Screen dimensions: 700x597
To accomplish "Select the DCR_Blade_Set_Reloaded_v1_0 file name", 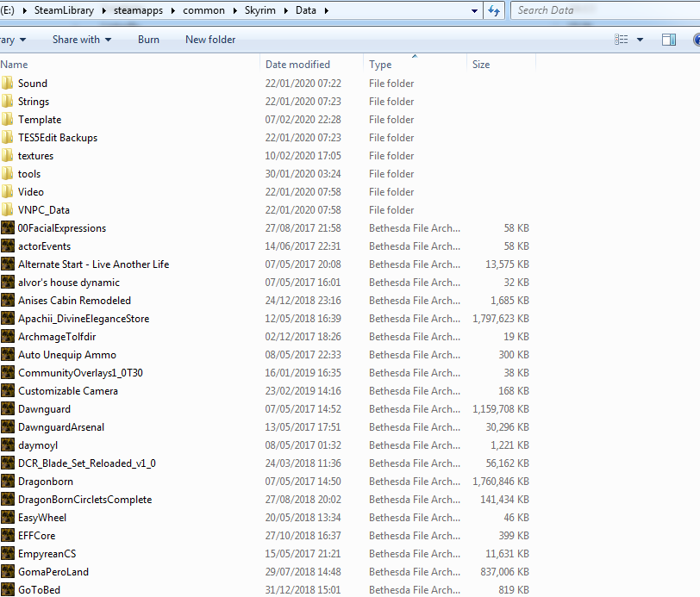I will (86, 463).
